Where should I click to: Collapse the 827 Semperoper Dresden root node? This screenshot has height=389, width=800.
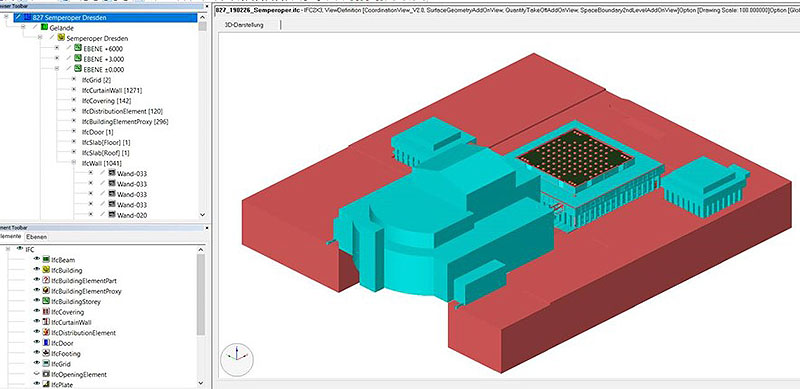coord(7,17)
